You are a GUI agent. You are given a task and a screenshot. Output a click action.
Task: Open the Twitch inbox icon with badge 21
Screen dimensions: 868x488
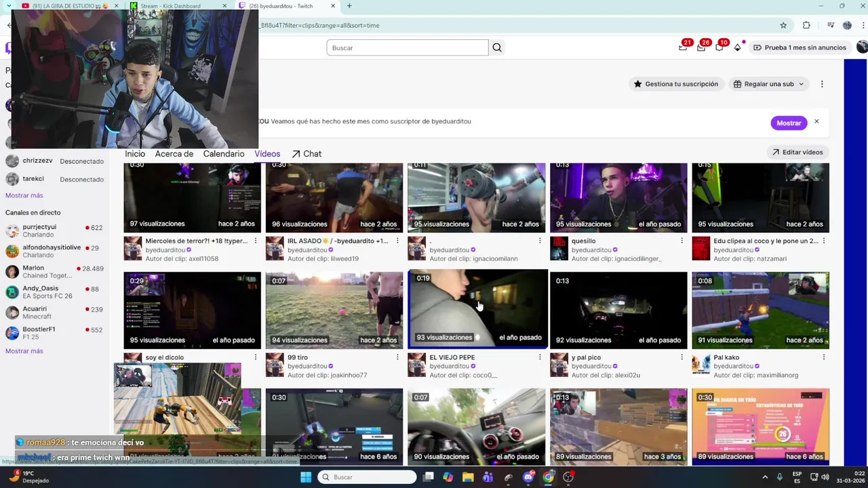(683, 47)
